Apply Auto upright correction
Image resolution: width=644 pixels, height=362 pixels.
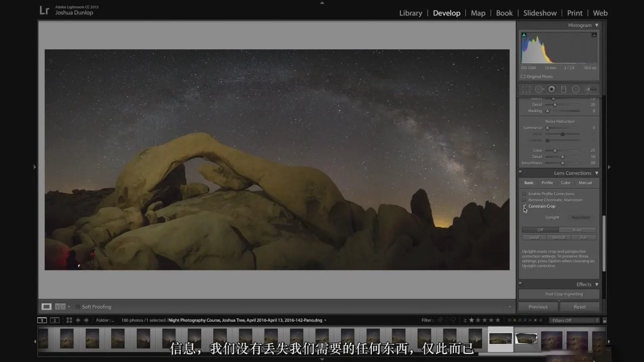click(577, 230)
